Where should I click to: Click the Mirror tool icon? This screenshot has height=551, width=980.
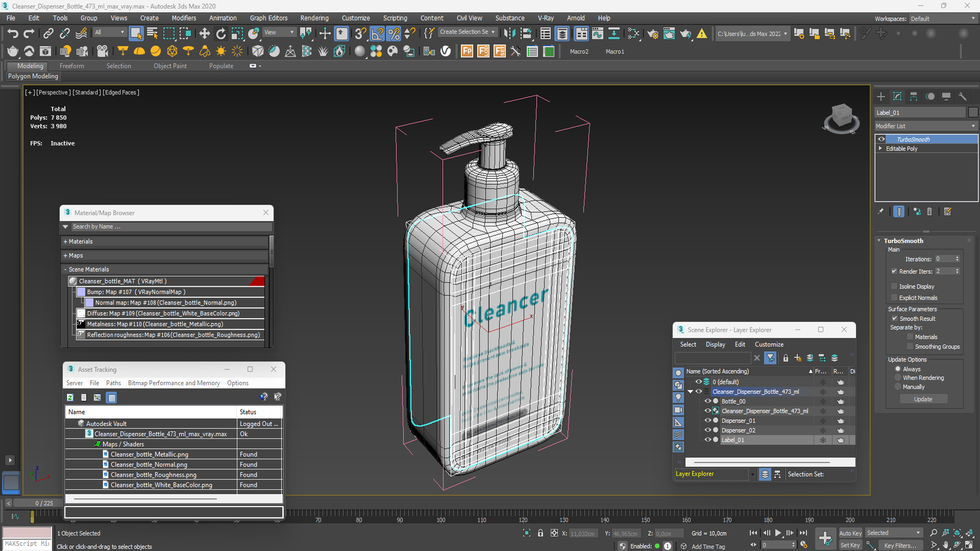pos(509,34)
